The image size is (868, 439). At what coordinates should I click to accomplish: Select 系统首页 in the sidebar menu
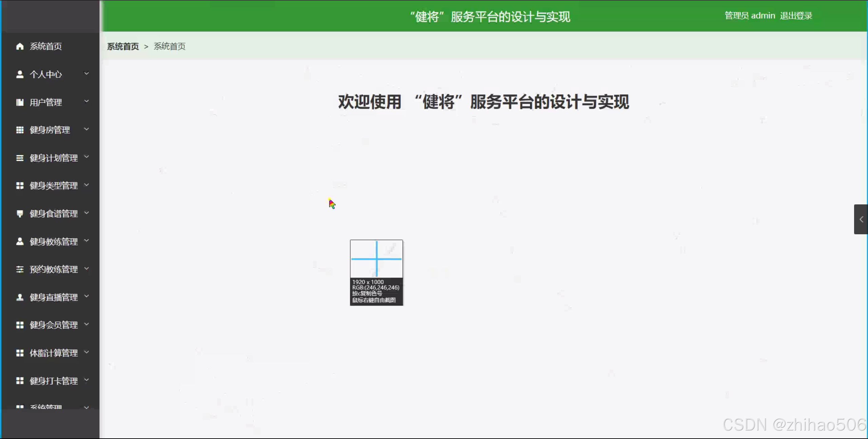pyautogui.click(x=46, y=47)
